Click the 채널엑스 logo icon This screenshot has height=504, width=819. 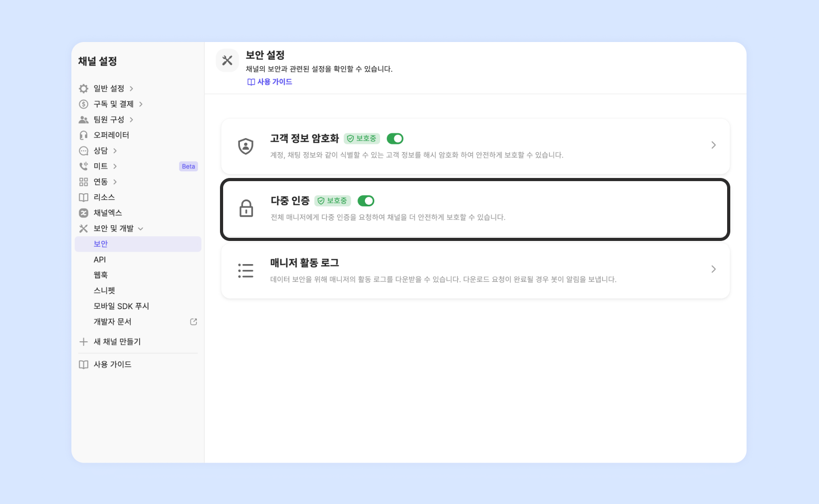pyautogui.click(x=83, y=213)
